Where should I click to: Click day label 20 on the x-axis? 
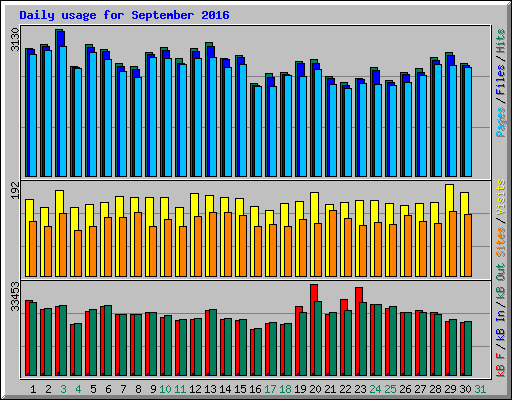[315, 389]
